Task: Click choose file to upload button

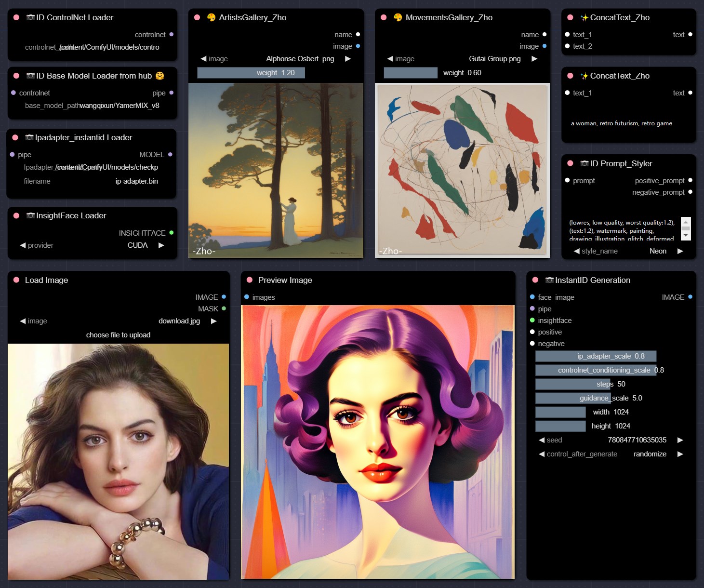Action: coord(118,335)
